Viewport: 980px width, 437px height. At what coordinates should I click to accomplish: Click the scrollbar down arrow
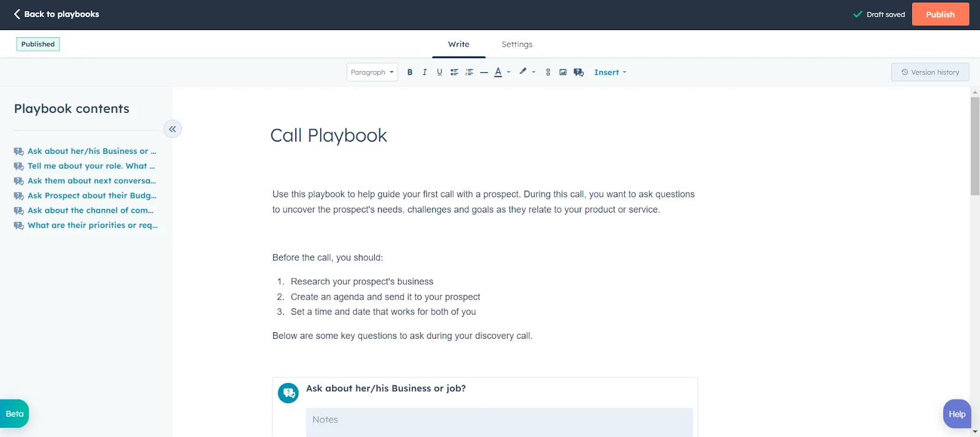pos(975,431)
